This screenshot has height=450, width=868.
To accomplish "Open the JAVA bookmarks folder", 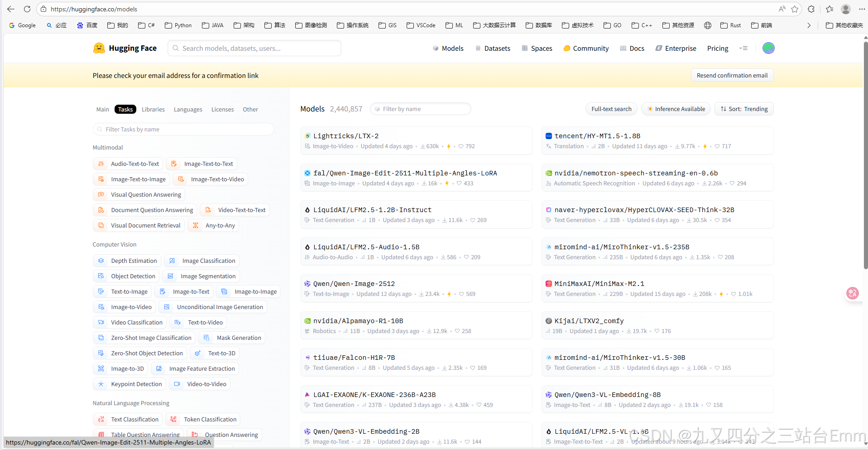I will coord(213,25).
